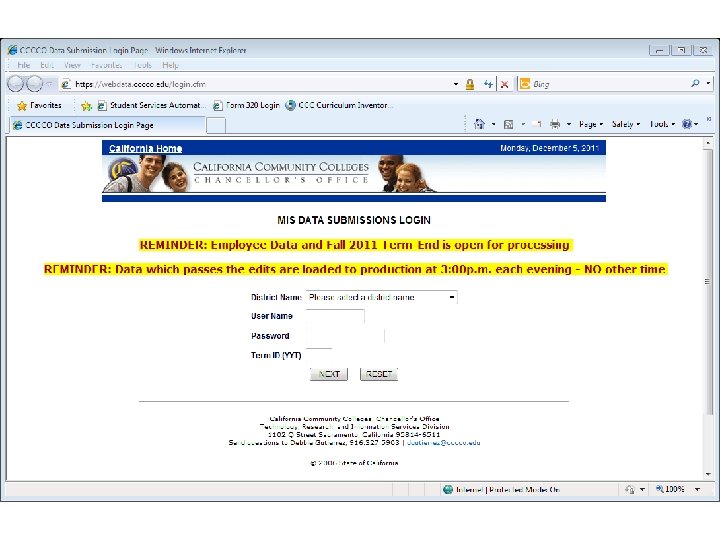Click Add to Favorites Bar icon
Screen dimensions: 720x540
(x=86, y=106)
